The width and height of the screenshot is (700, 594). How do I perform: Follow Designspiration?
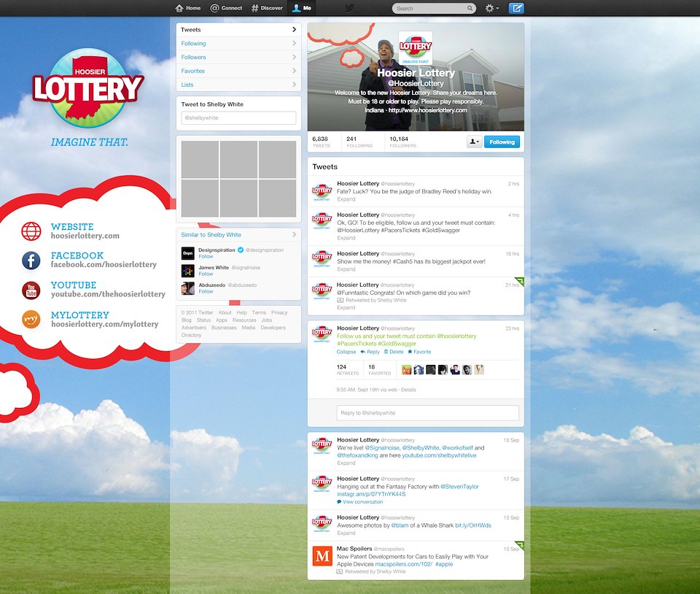pos(206,256)
